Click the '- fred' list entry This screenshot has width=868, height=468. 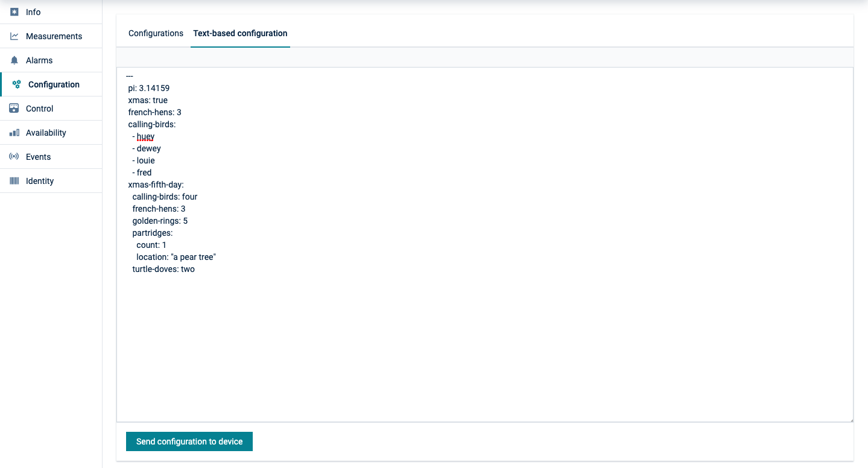142,172
